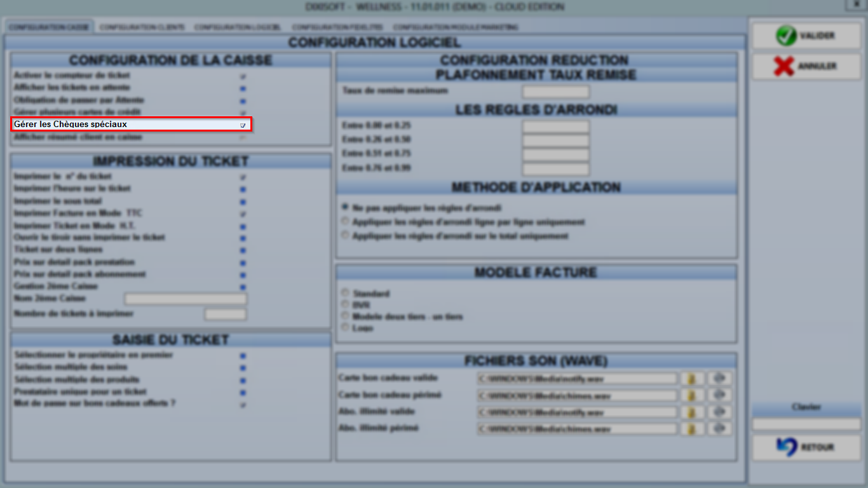
Task: Toggle Imprimer l'heure sur le ticket checkbox
Action: (x=243, y=189)
